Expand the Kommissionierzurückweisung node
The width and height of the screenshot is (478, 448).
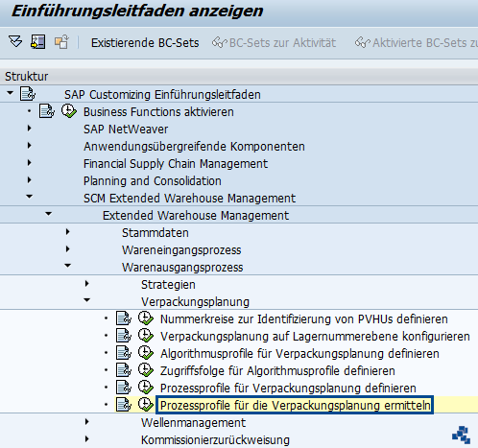[86, 439]
